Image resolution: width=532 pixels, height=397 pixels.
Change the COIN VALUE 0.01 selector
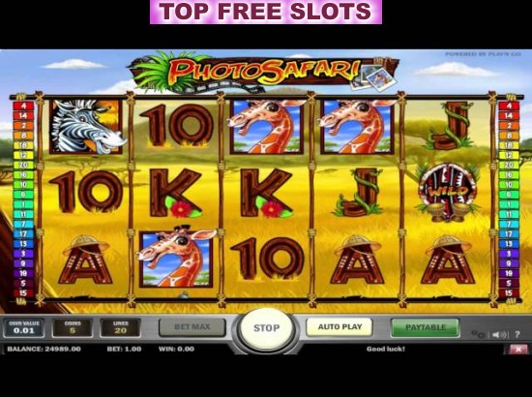24,327
